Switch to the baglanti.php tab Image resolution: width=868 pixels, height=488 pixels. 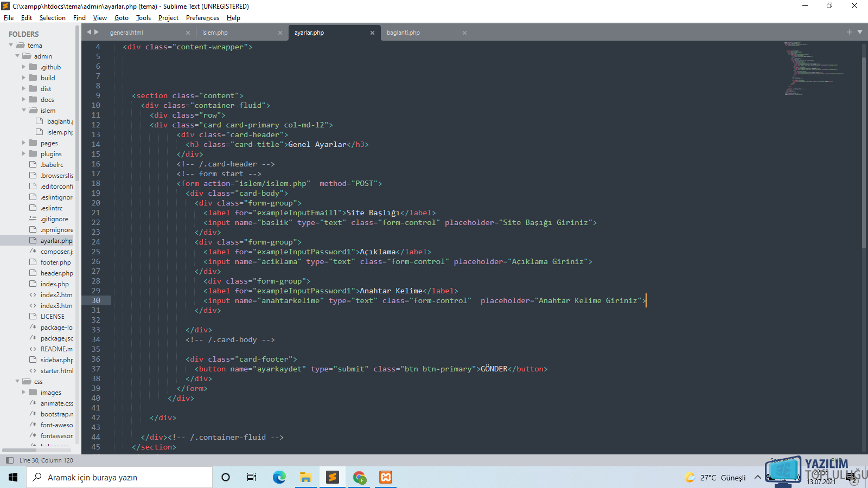(403, 33)
